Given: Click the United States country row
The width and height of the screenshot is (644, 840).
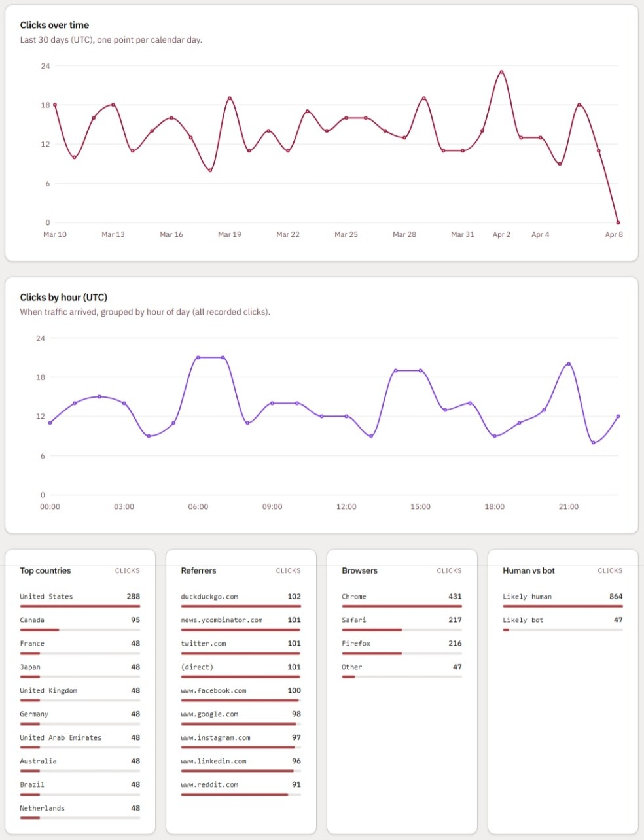Looking at the screenshot, I should pyautogui.click(x=46, y=596).
